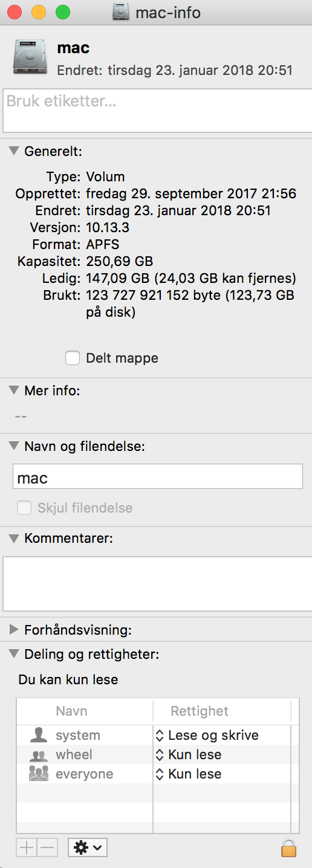This screenshot has width=312, height=868.
Task: Click the Bruk etiketter tags field
Action: (x=156, y=111)
